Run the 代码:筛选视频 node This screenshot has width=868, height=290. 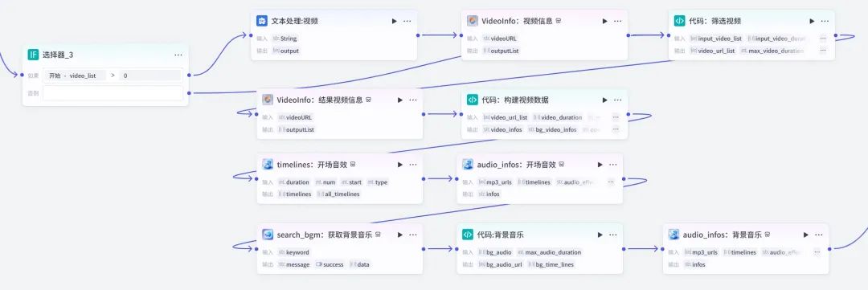click(x=812, y=21)
